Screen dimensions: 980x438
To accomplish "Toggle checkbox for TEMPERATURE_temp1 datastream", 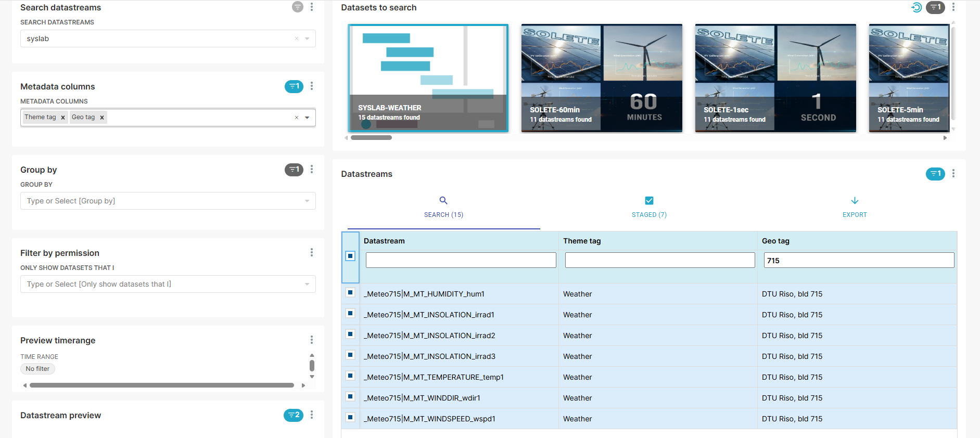I will coord(350,376).
